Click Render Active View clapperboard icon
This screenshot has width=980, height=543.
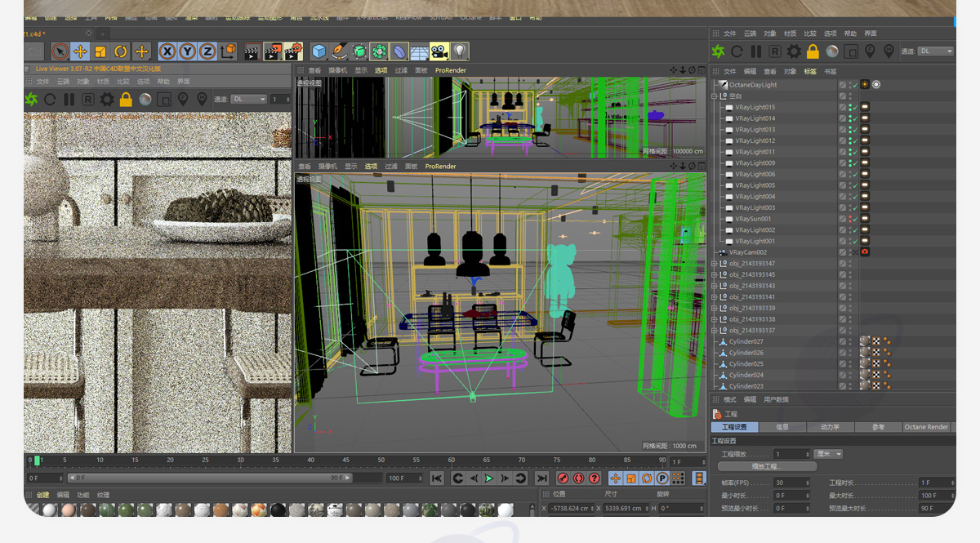coord(253,51)
